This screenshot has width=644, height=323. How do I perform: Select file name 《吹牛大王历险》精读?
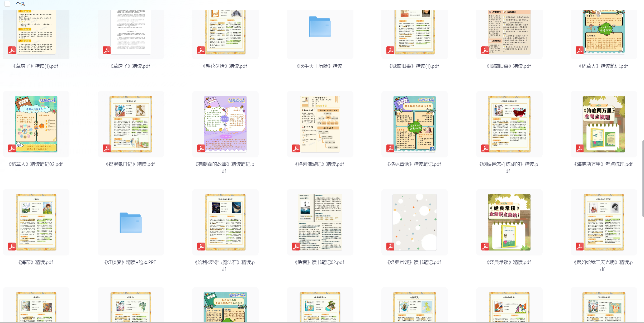click(x=319, y=66)
